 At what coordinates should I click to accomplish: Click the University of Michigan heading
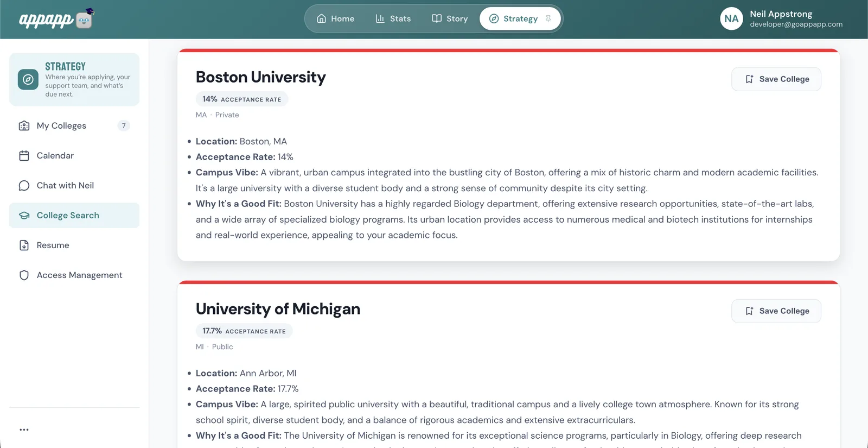coord(278,309)
